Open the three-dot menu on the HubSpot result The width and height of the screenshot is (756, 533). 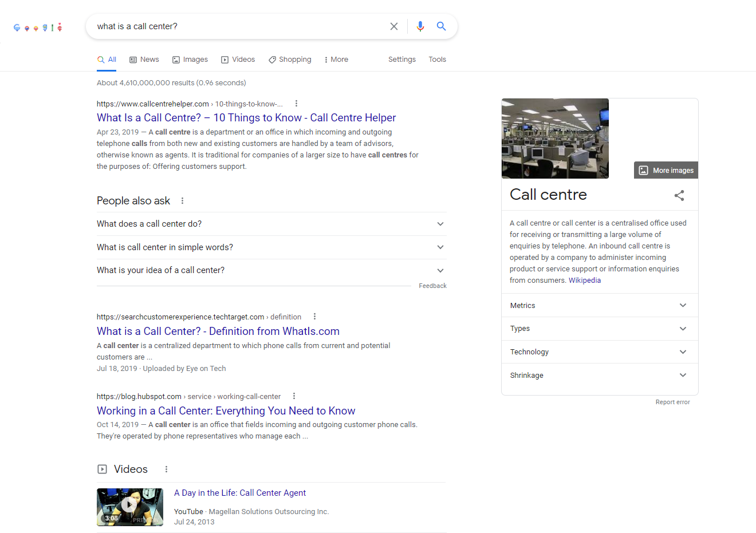(x=294, y=396)
